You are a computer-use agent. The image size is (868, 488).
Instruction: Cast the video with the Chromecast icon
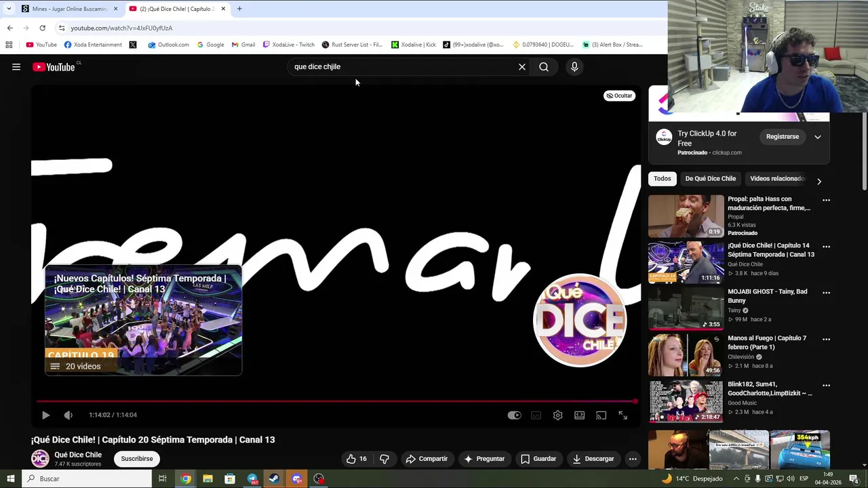(601, 415)
